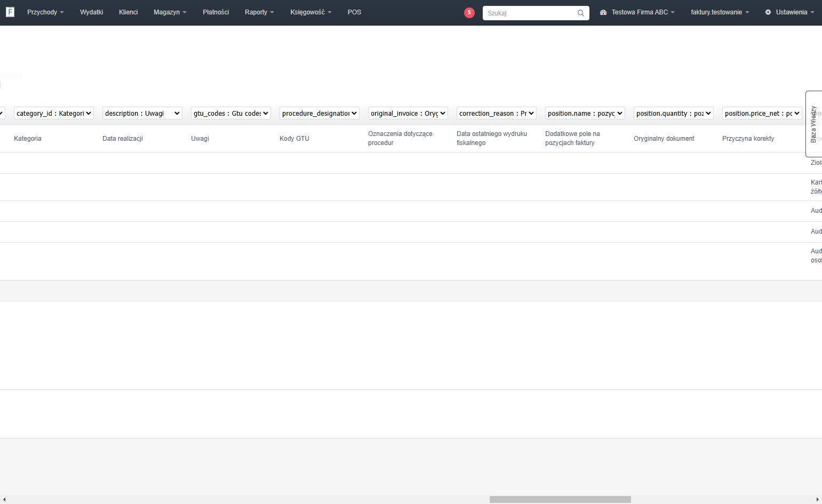Expand the Raporty menu

click(x=259, y=12)
